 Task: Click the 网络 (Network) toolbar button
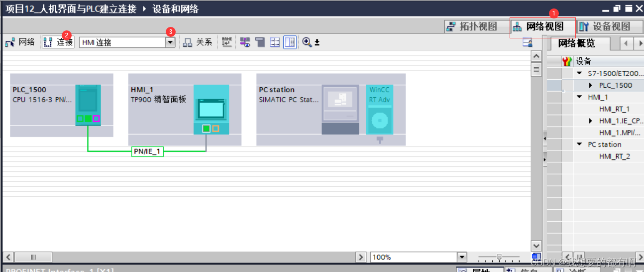pyautogui.click(x=20, y=42)
